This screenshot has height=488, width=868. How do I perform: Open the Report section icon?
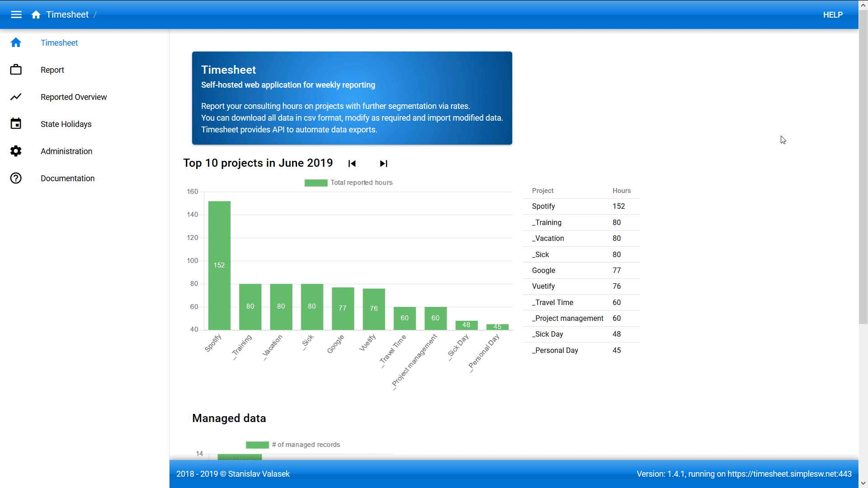click(x=16, y=70)
